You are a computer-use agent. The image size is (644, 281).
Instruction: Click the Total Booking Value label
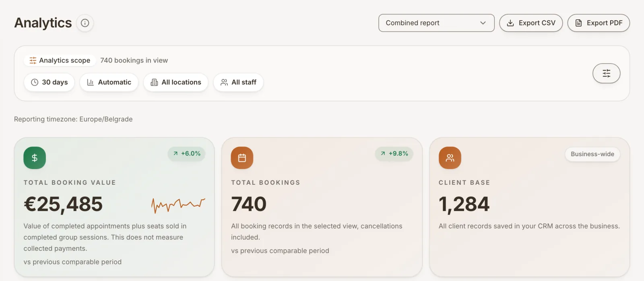70,183
